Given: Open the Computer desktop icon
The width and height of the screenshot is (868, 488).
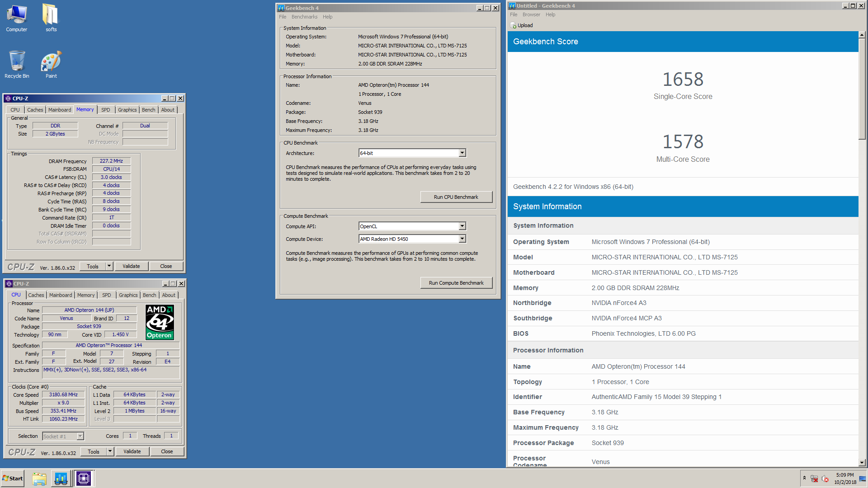Looking at the screenshot, I should point(17,18).
